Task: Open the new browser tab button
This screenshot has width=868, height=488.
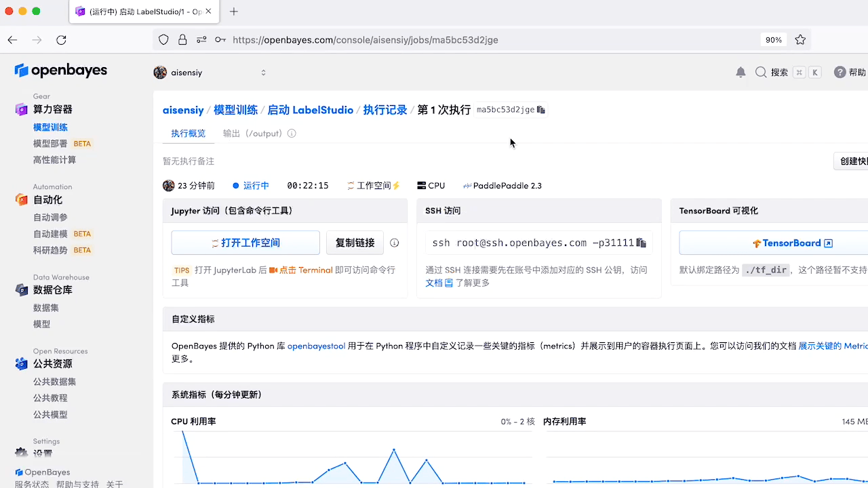Action: (234, 12)
